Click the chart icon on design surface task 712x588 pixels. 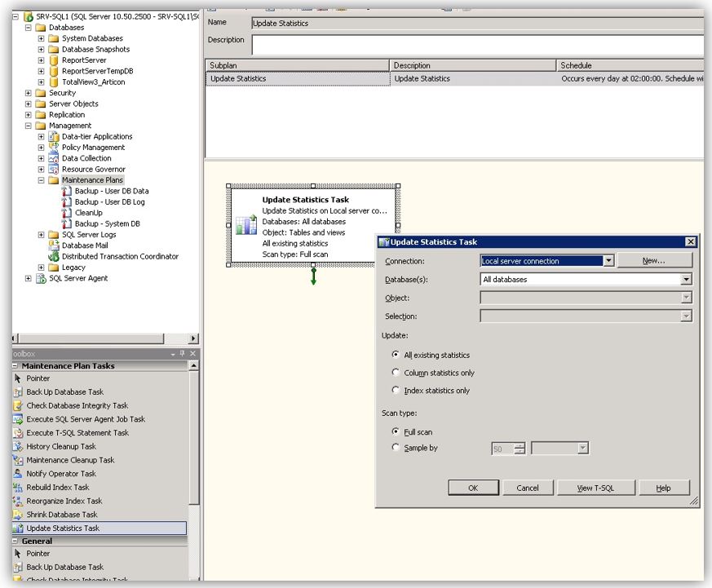pyautogui.click(x=246, y=225)
